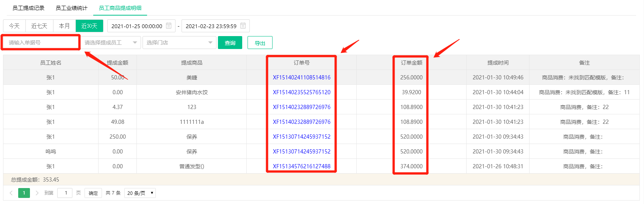Open the 选择门店 store dropdown
Viewport: 644px width, 204px height.
[x=179, y=43]
